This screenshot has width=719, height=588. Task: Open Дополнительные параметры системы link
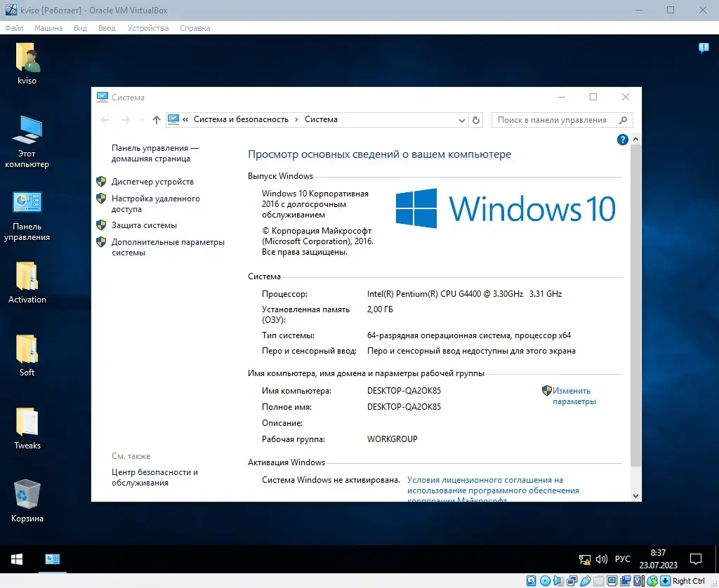pos(168,247)
